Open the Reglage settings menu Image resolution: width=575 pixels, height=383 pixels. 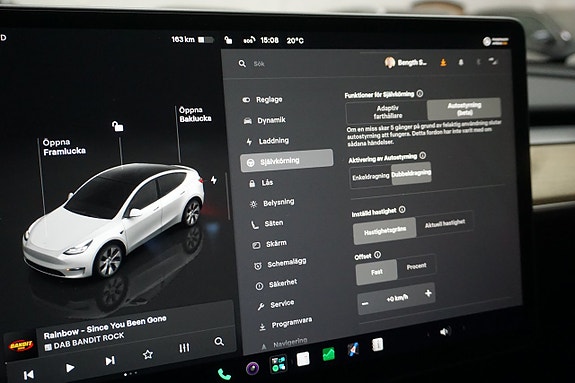262,99
